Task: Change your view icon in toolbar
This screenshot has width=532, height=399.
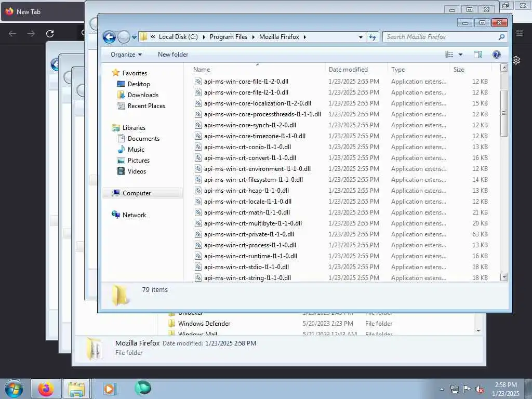Action: click(449, 54)
